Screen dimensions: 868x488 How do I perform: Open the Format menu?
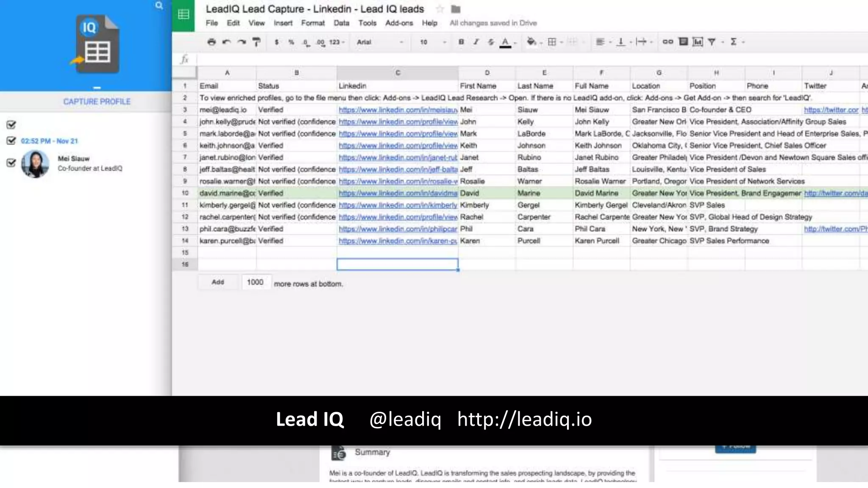click(x=313, y=23)
